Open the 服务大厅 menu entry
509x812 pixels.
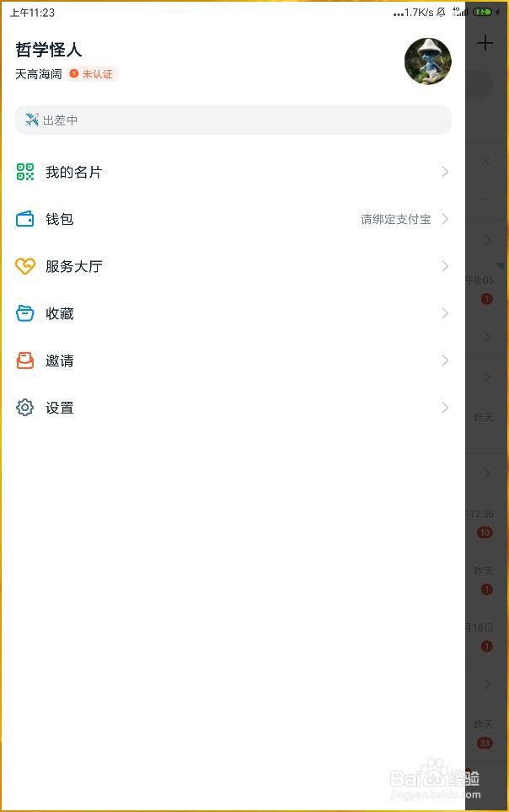[x=233, y=266]
